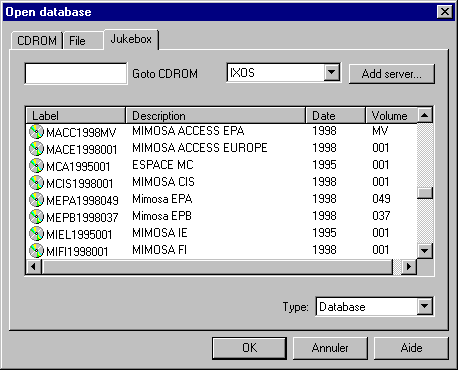Click the CD icon beside MACC1998MV

(x=36, y=132)
